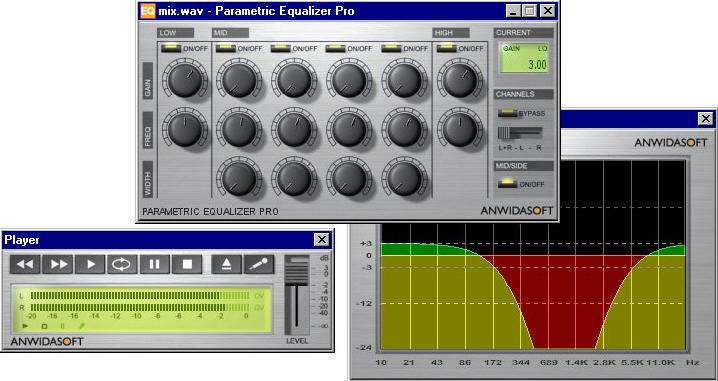
Task: Toggle the first MID band ON/OFF switch
Action: (x=225, y=48)
